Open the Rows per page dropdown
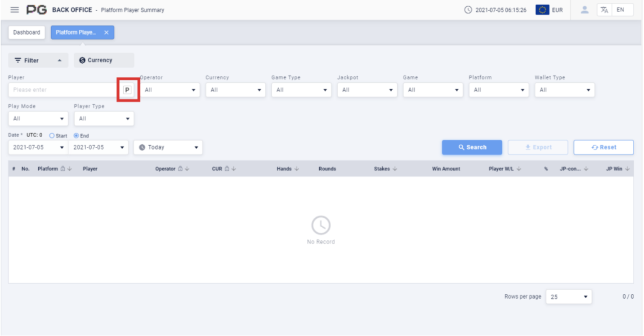Screen dimensions: 644x336 [x=568, y=297]
